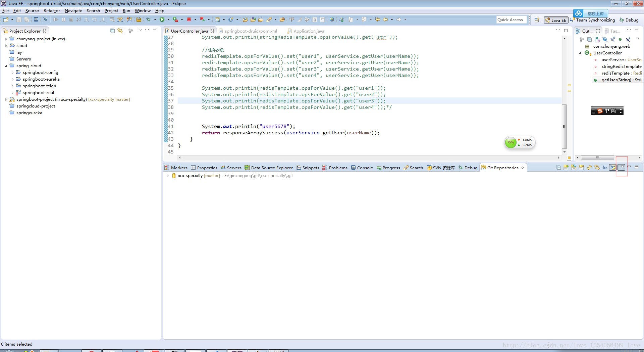Toggle Hide Static Fields and Methods in Outline
The width and height of the screenshot is (644, 352).
point(612,39)
